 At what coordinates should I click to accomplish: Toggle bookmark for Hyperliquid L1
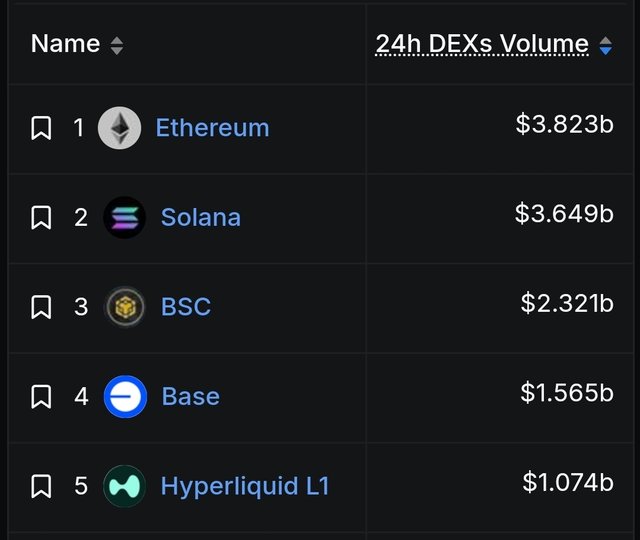click(41, 486)
